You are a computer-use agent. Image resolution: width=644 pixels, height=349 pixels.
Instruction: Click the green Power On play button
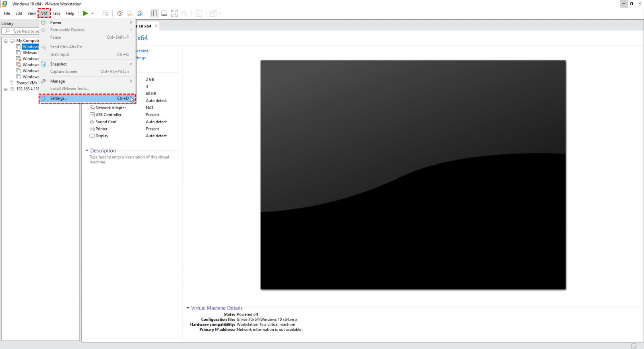[x=85, y=13]
